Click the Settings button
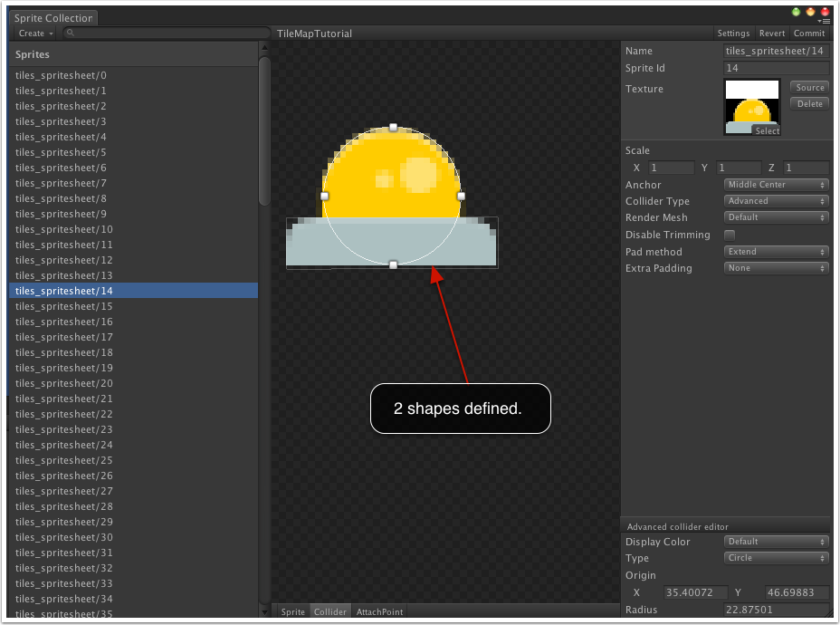Image resolution: width=840 pixels, height=625 pixels. pyautogui.click(x=733, y=34)
